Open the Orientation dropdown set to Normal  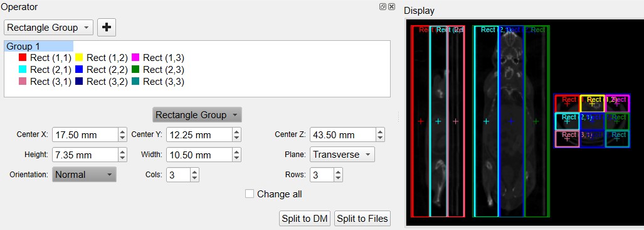[x=84, y=175]
